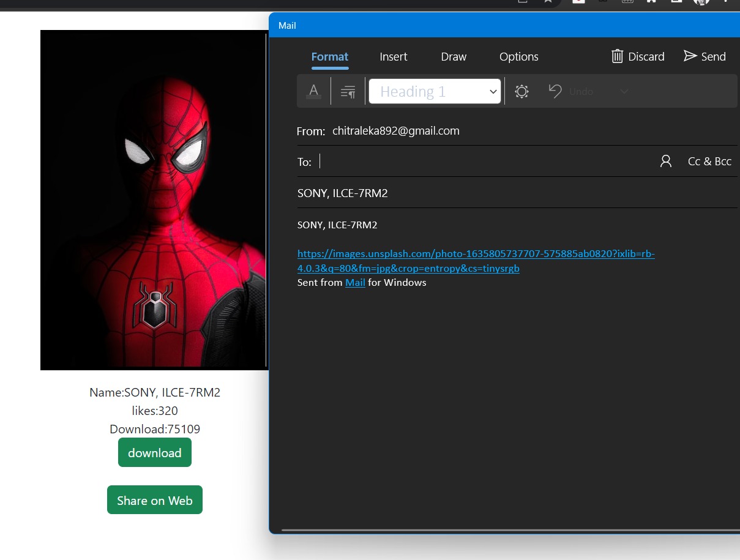Expand the Heading 1 style dropdown
This screenshot has height=560, width=740.
click(435, 92)
